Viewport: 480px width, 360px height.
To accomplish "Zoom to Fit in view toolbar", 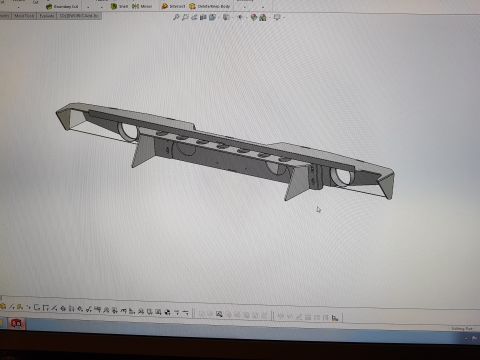I will 176,17.
